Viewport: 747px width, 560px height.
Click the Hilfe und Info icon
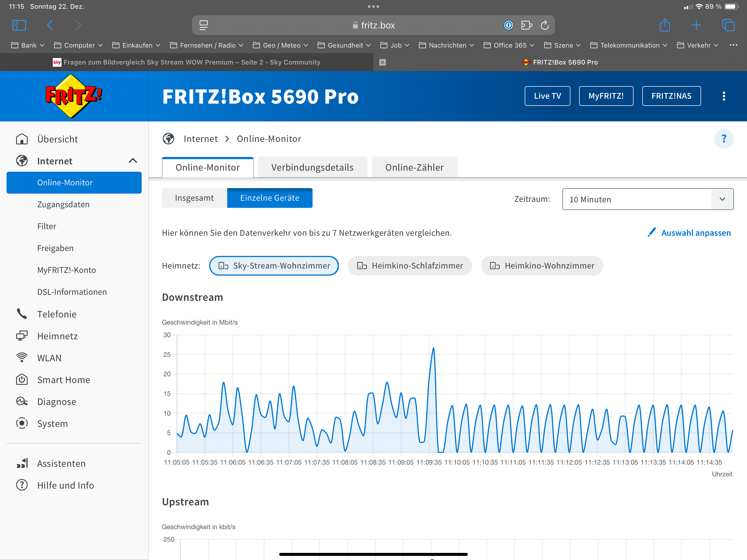(22, 485)
